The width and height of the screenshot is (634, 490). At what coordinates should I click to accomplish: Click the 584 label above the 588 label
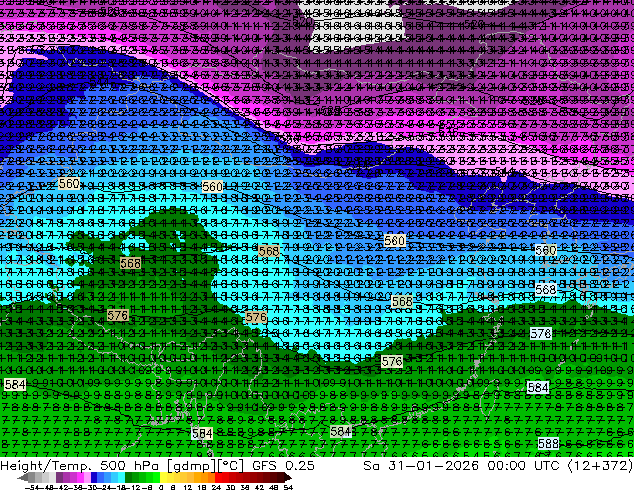tap(538, 387)
